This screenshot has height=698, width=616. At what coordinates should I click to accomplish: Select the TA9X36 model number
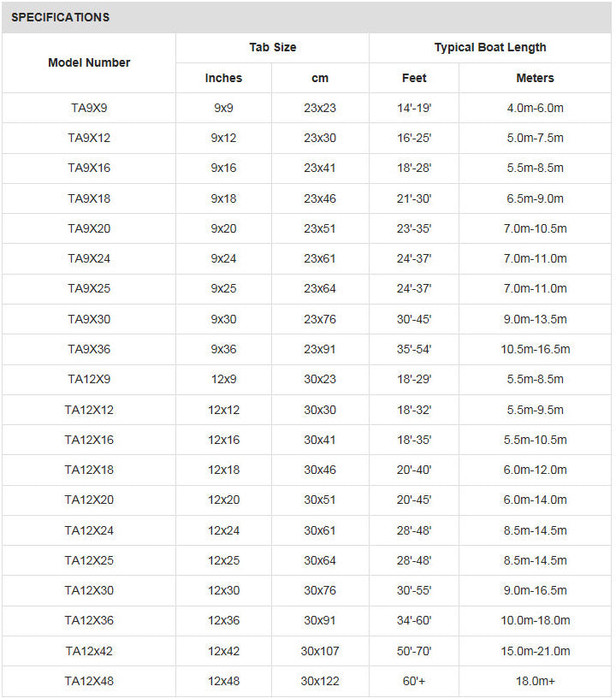(89, 349)
